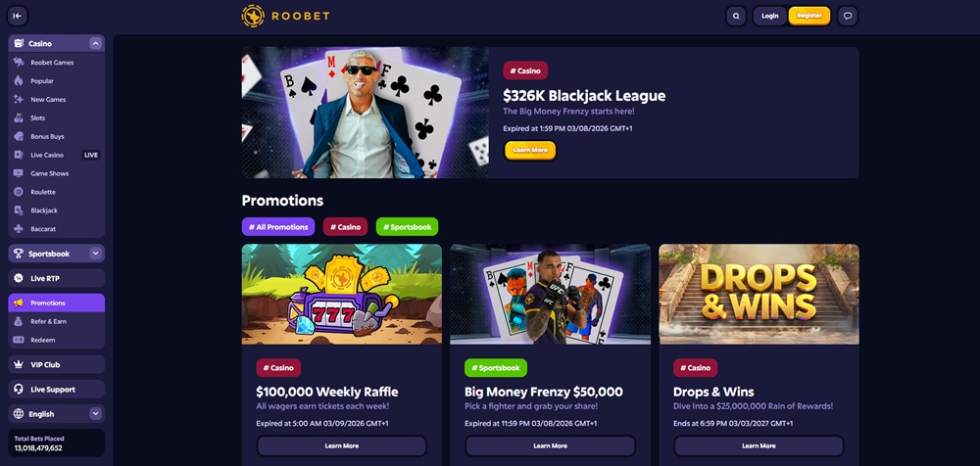Open the English language dropdown

click(x=56, y=413)
